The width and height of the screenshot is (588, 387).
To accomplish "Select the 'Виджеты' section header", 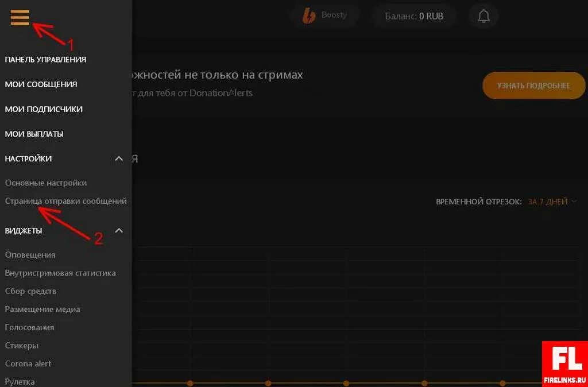I will click(x=23, y=231).
